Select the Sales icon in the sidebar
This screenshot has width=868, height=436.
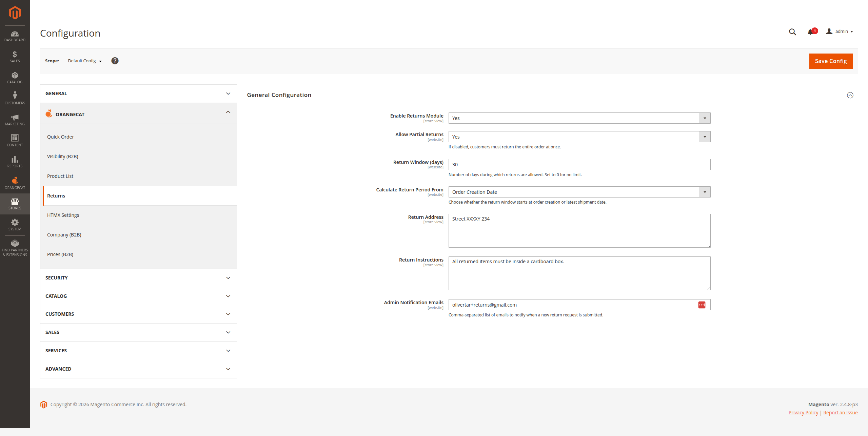coord(15,56)
